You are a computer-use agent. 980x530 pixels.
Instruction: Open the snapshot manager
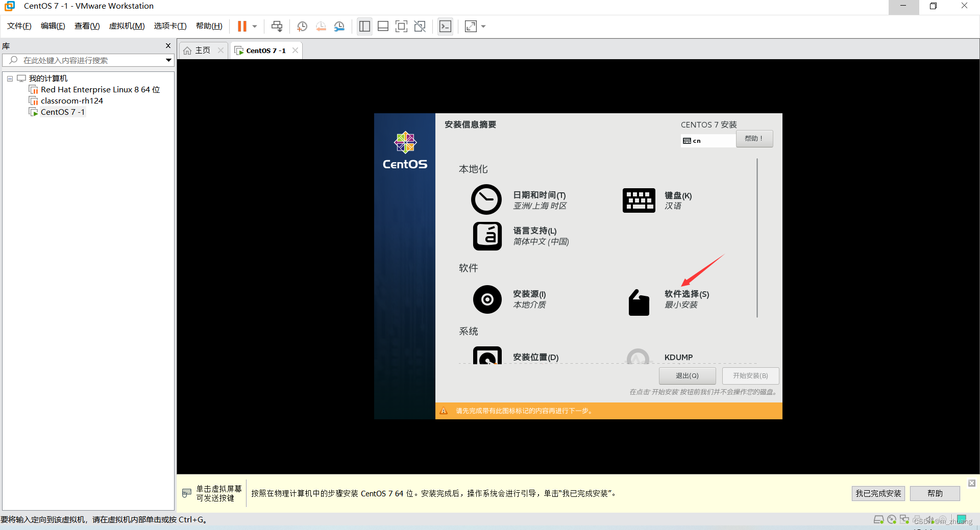(x=339, y=26)
